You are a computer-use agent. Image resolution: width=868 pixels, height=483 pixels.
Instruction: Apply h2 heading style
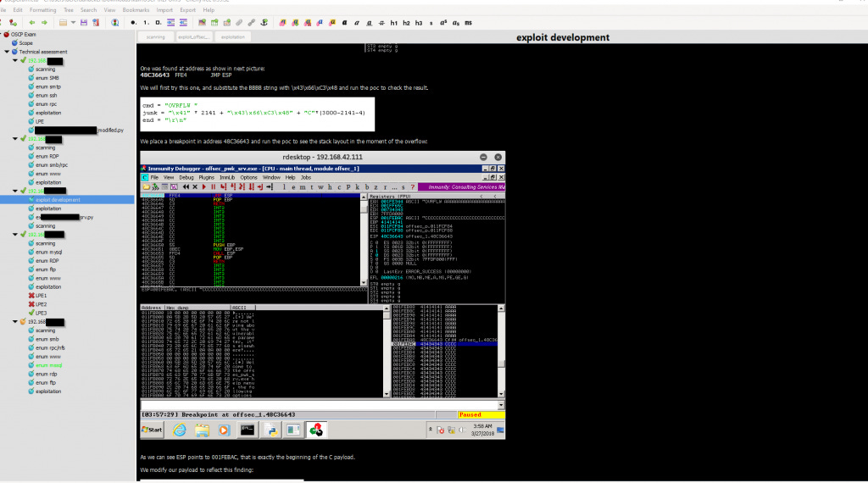[406, 23]
